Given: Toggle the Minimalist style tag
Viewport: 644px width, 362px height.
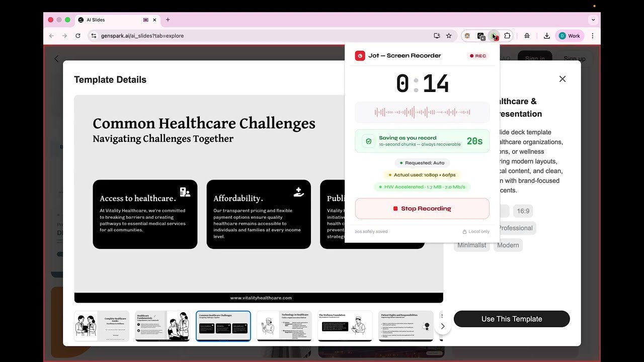Looking at the screenshot, I should click(471, 245).
